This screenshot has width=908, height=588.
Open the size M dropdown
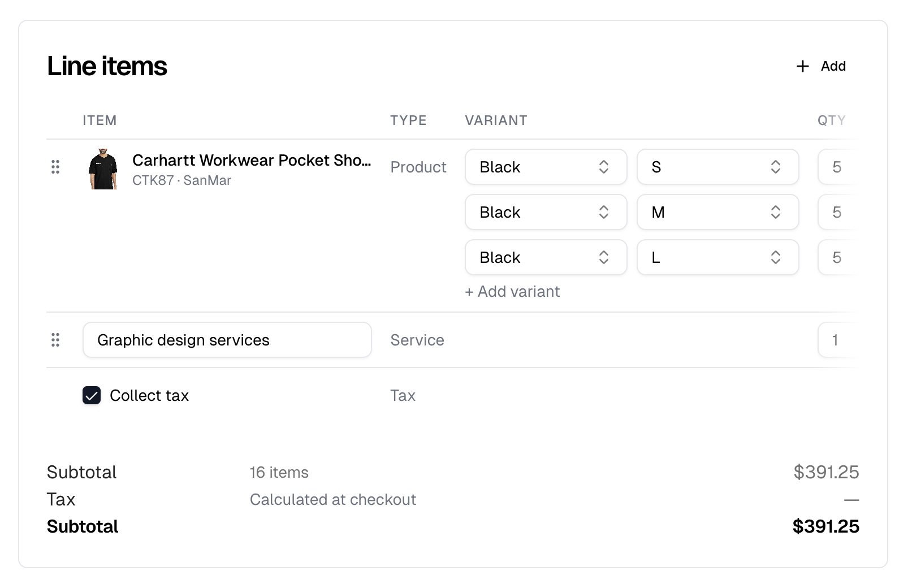click(718, 212)
